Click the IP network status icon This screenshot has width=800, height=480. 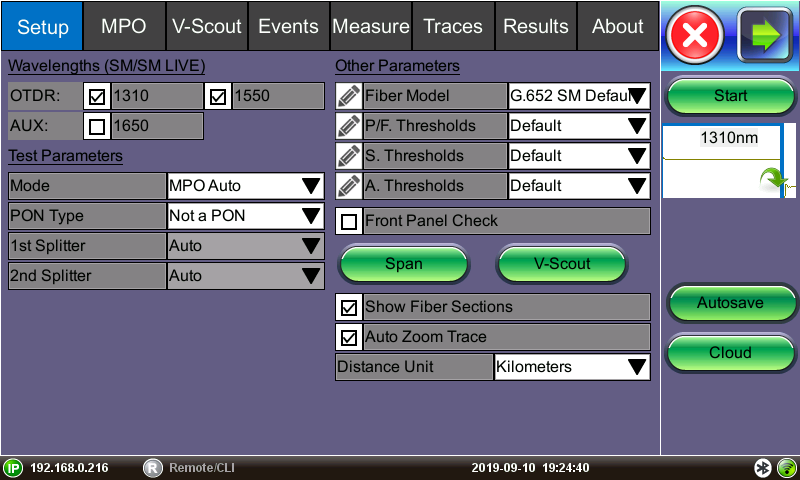coord(13,468)
